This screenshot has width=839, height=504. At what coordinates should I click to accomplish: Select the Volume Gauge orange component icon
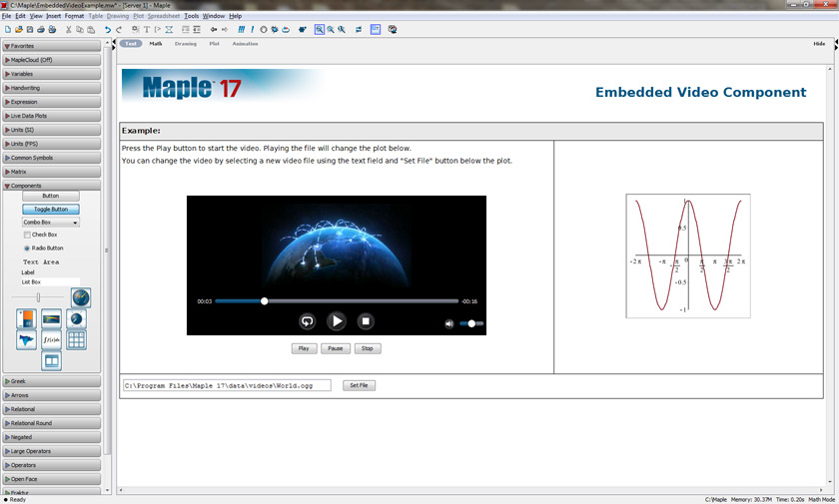tap(26, 318)
